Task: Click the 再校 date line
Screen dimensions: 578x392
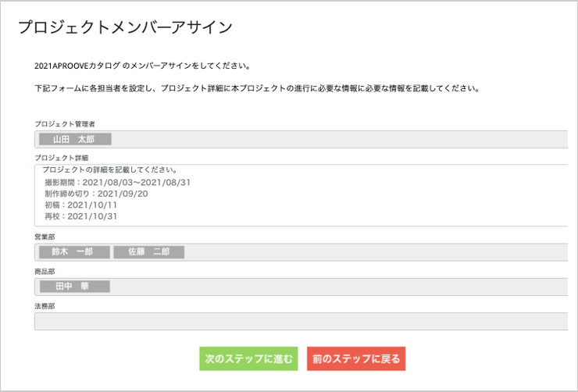Action: point(80,216)
